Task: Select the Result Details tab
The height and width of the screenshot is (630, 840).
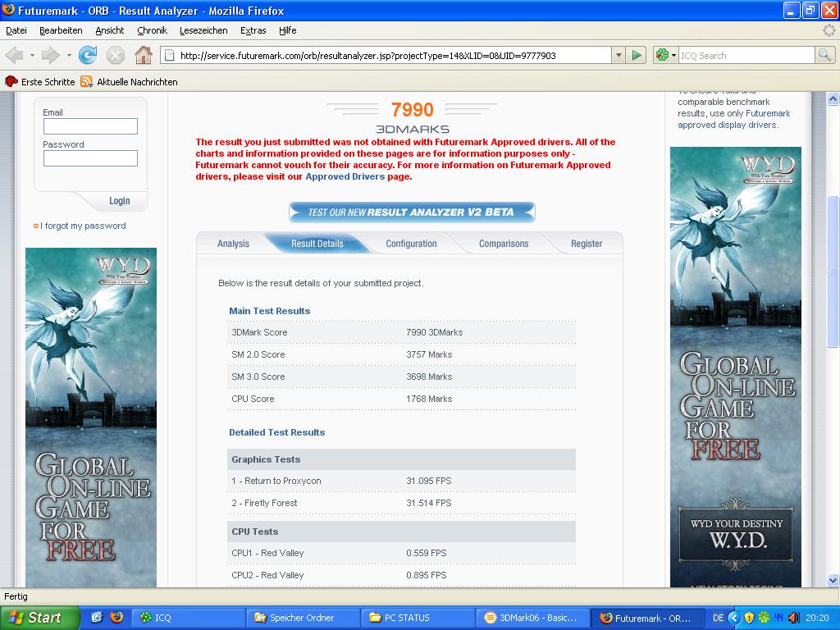Action: [317, 243]
